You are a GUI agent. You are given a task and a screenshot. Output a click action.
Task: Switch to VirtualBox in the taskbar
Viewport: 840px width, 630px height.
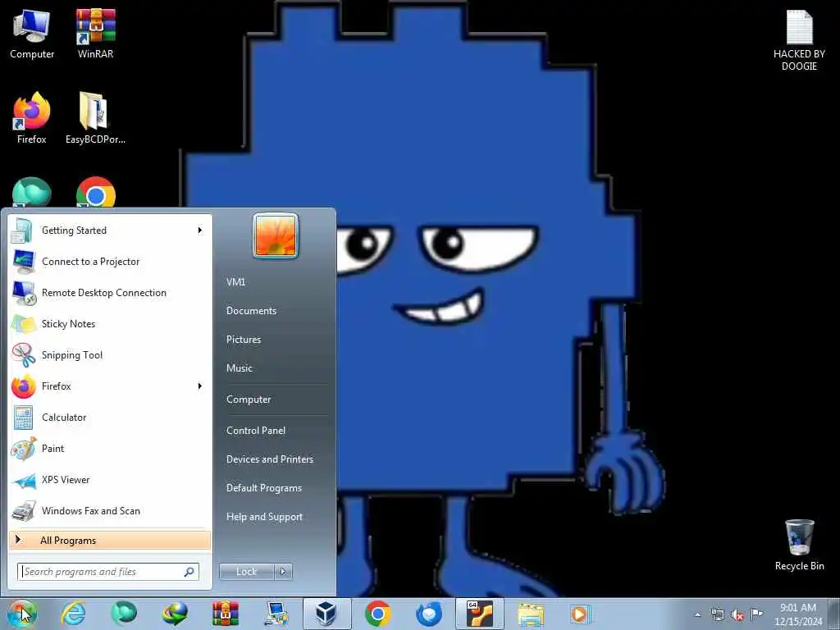326,614
